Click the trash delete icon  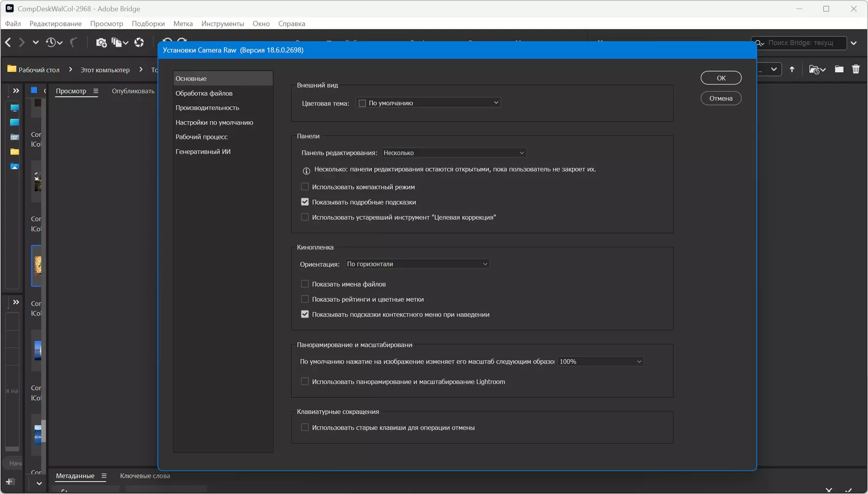[x=856, y=69]
